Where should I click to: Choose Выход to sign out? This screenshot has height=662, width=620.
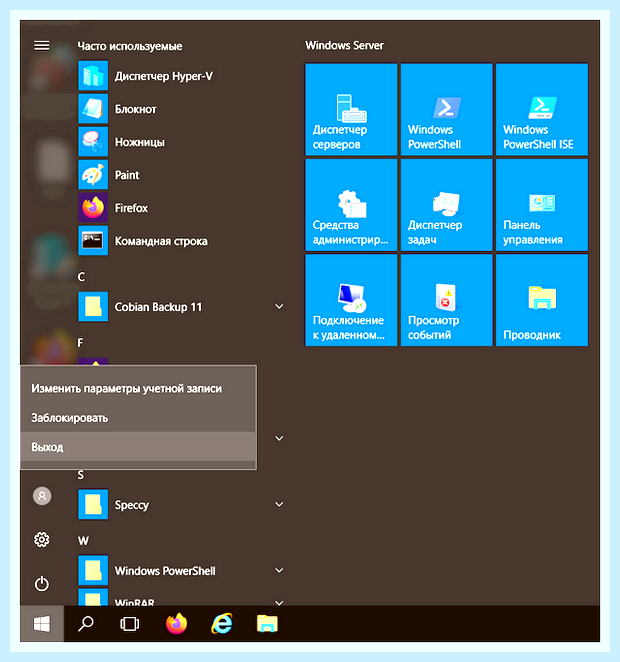[x=138, y=447]
